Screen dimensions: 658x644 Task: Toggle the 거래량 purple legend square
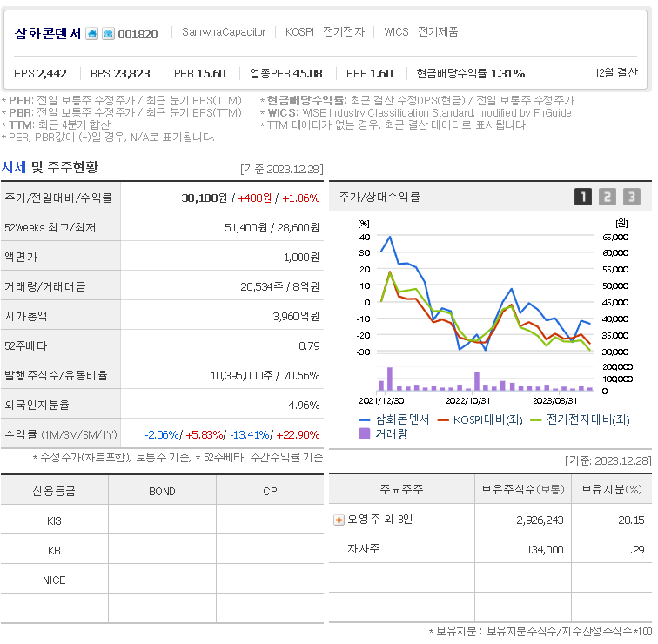pos(364,433)
